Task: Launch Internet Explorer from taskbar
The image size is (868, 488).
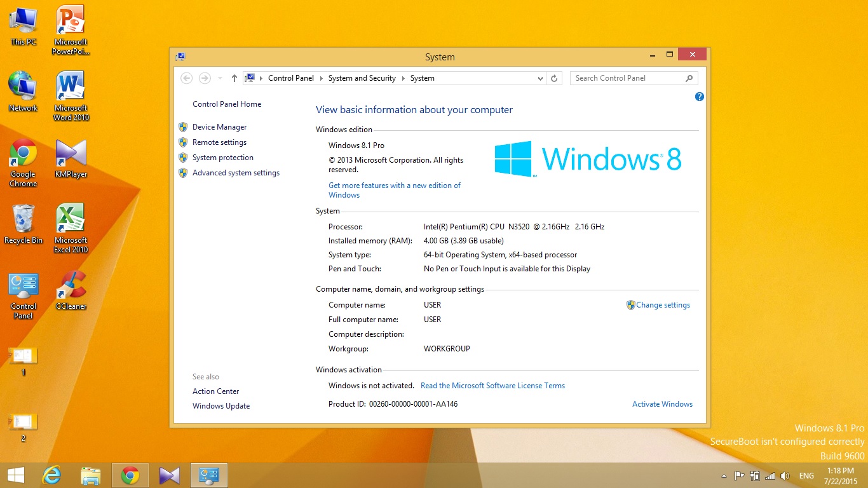Action: 51,475
